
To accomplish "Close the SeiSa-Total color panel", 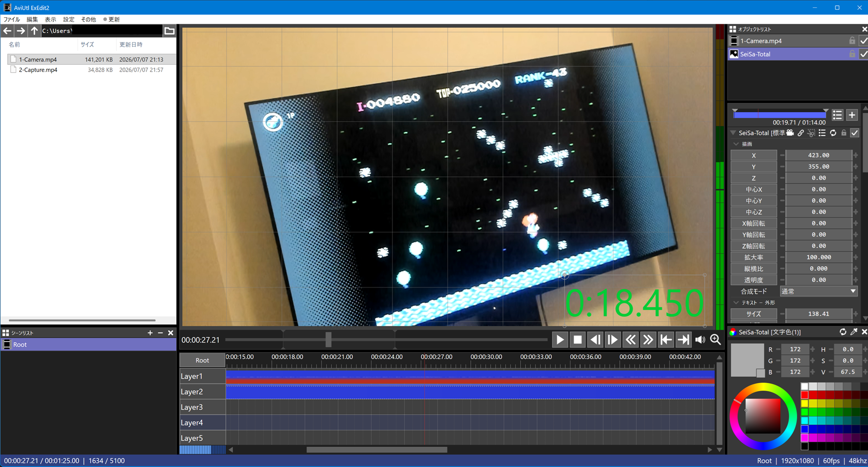I will tap(864, 332).
